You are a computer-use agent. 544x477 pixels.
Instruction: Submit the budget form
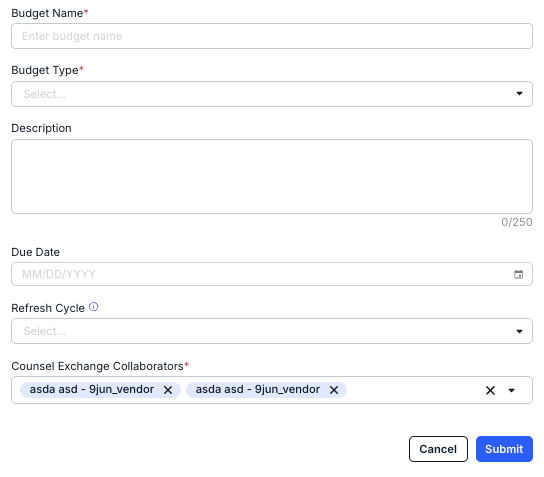tap(504, 449)
